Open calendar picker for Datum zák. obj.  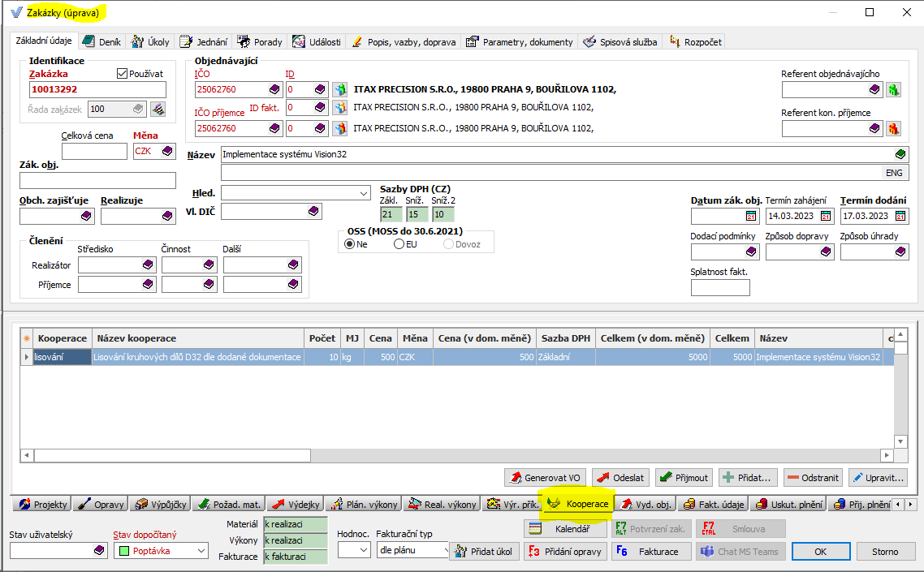[x=751, y=216]
